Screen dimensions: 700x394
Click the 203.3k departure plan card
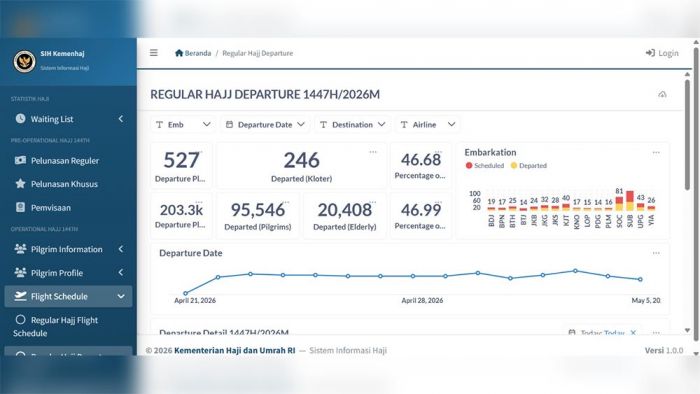coord(181,216)
